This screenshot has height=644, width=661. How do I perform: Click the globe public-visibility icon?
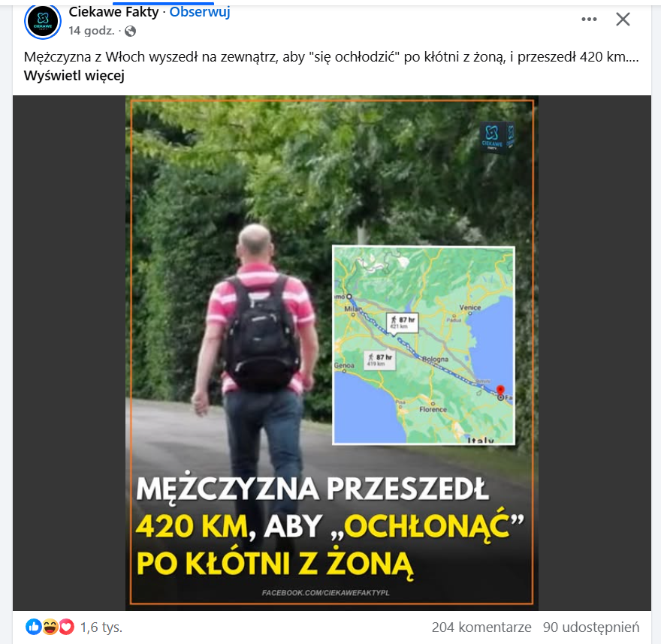pyautogui.click(x=130, y=32)
